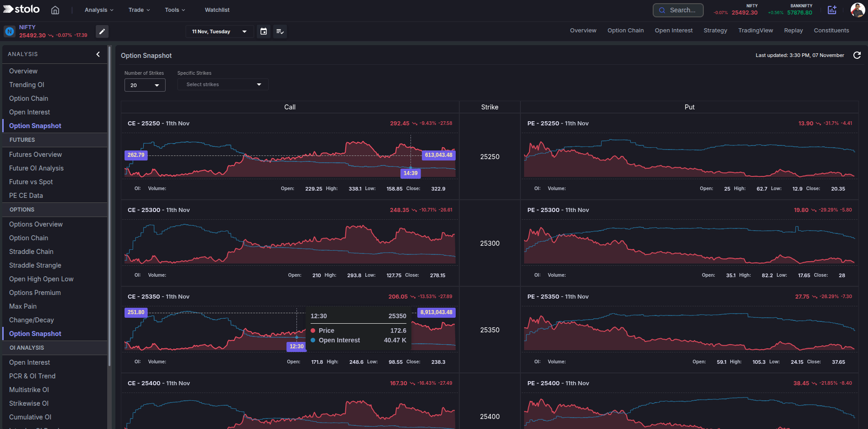Refresh the Option Snapshot data
The image size is (868, 429).
coord(858,55)
